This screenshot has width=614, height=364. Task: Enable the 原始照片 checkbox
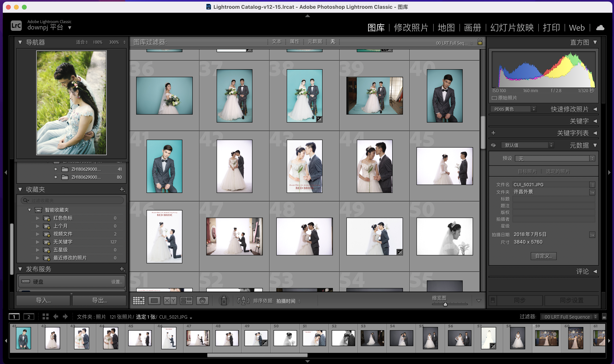click(x=494, y=98)
